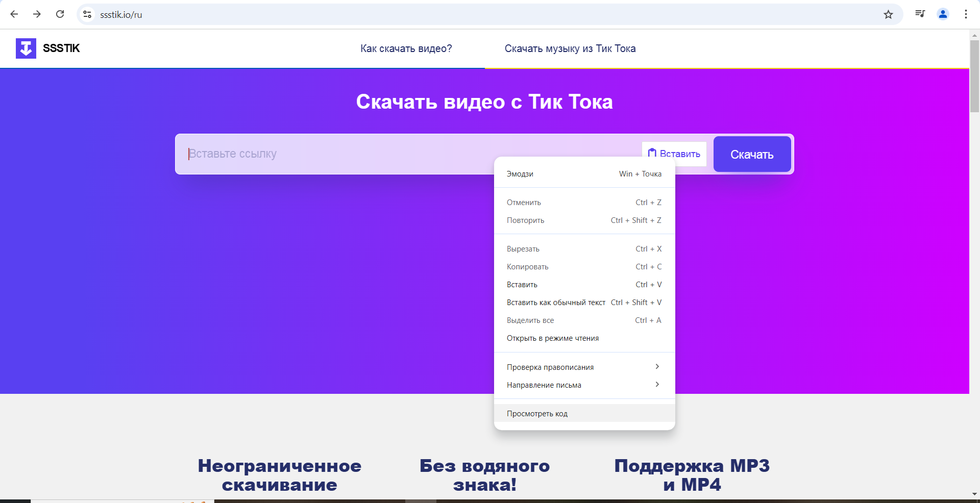The image size is (980, 503).
Task: Reload the ssstik.io page
Action: [x=60, y=14]
